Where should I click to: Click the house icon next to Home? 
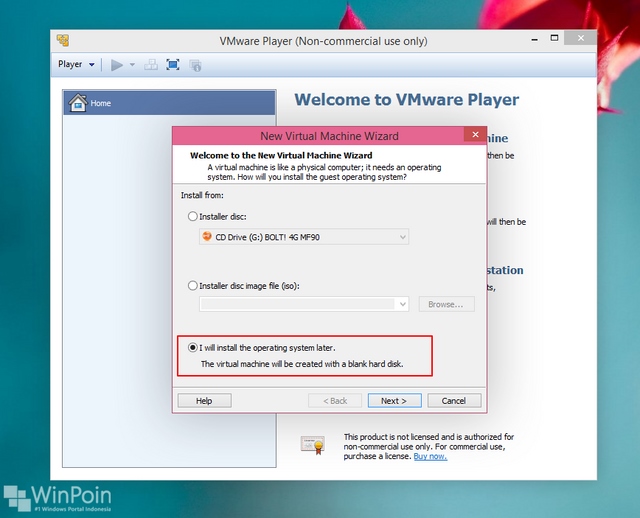coord(78,103)
